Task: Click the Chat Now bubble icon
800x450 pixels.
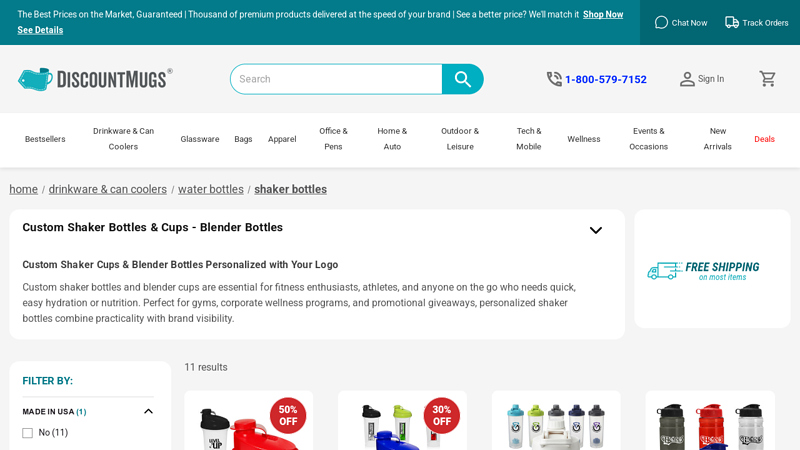Action: [x=661, y=22]
